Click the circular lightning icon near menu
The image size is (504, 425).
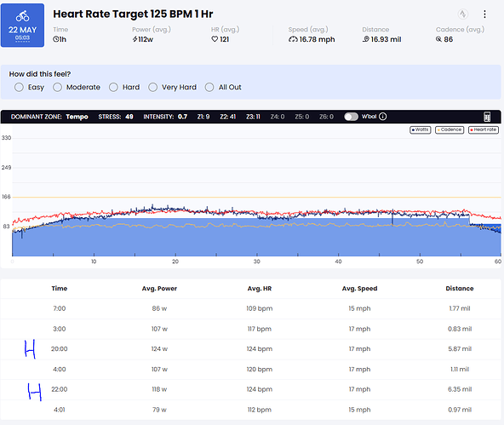(462, 14)
